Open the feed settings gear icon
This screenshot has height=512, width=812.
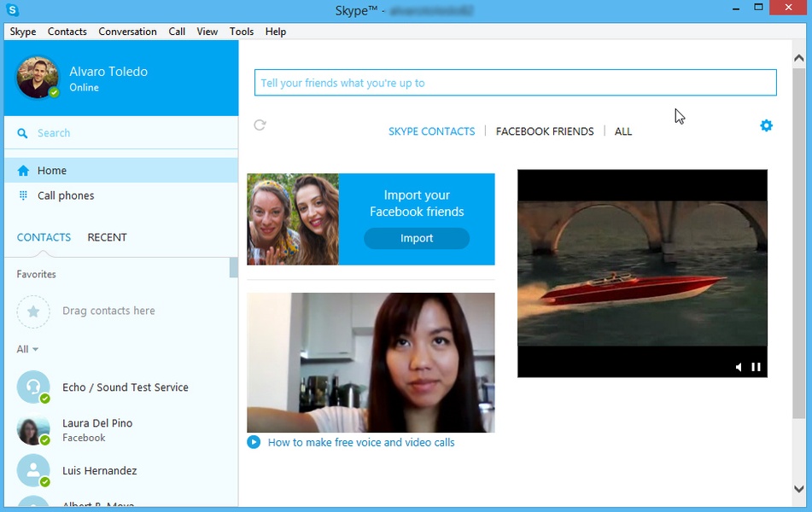766,125
